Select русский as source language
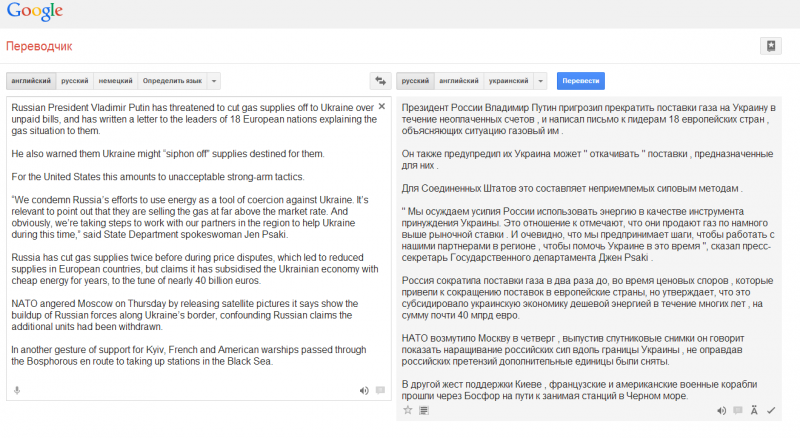Image resolution: width=800 pixels, height=438 pixels. [74, 81]
